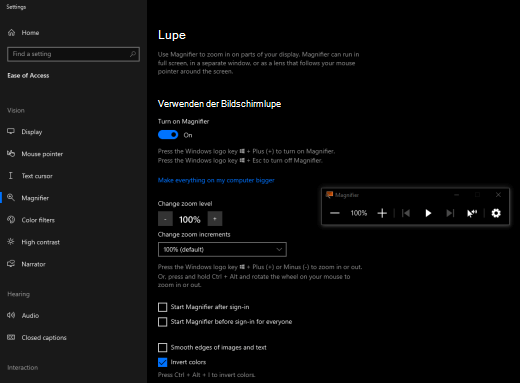Viewport: 520px width, 383px height.
Task: Click the Closed captions icon
Action: point(11,337)
